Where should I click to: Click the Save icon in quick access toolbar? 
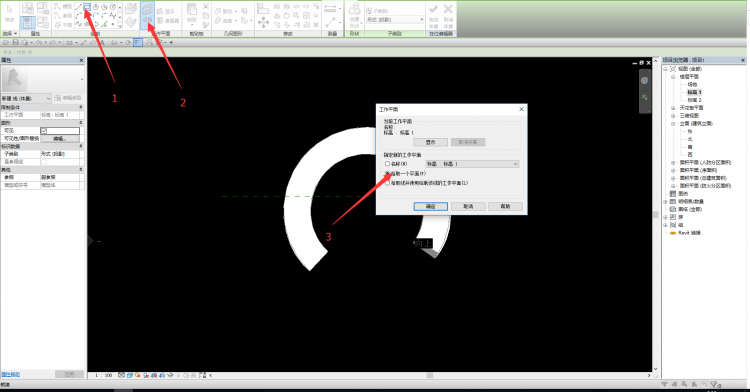15,43
